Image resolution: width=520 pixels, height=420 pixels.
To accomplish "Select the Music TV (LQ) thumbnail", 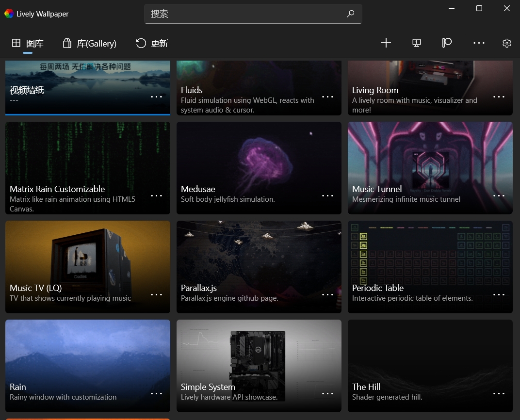I will pos(87,267).
